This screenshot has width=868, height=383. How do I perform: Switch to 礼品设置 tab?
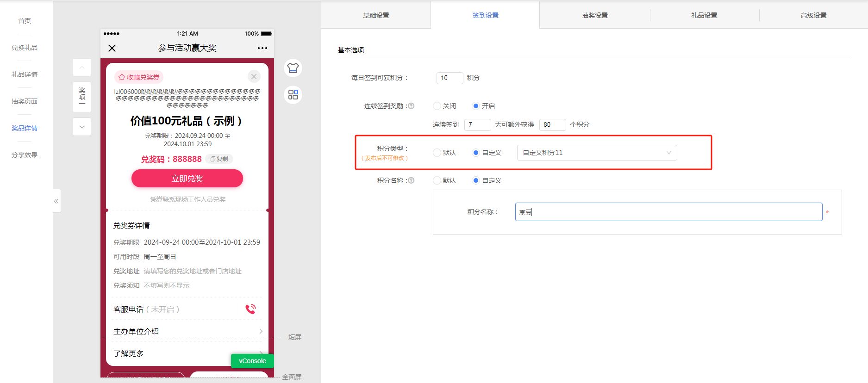point(704,15)
